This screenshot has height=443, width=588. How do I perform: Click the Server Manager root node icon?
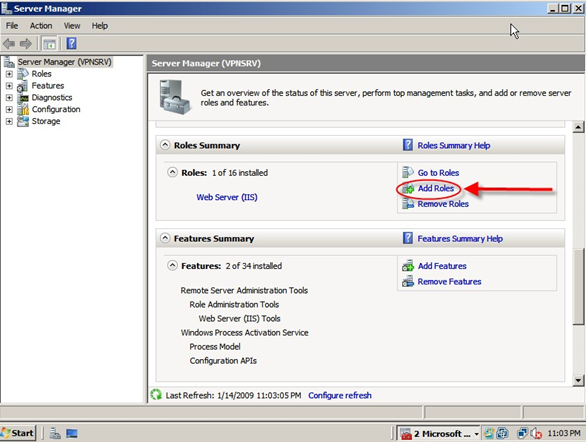9,62
